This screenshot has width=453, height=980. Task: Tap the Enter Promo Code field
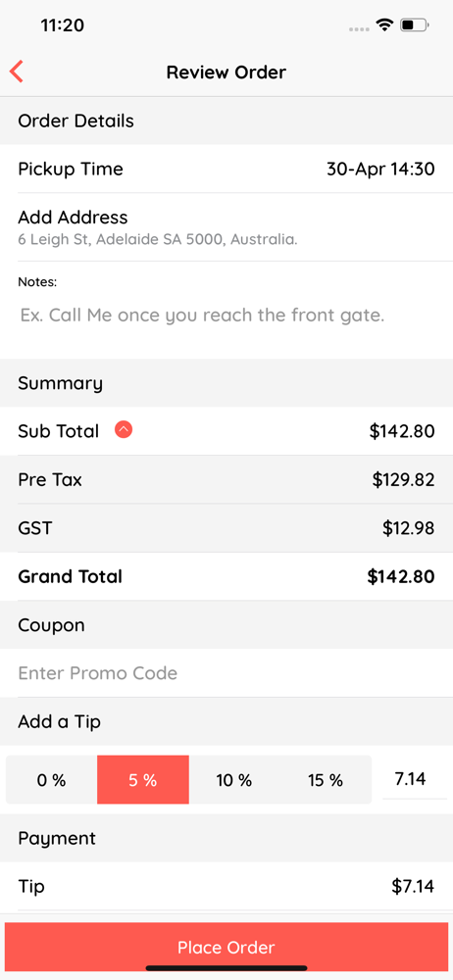tap(226, 673)
